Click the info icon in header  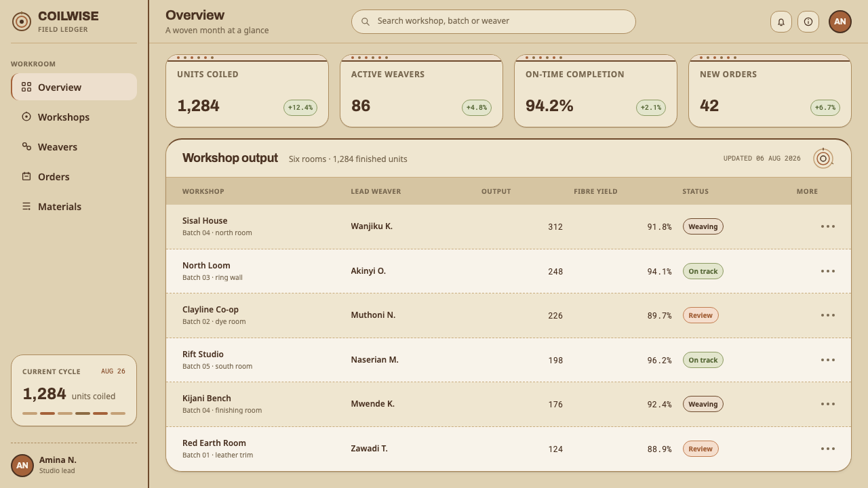[x=808, y=22]
